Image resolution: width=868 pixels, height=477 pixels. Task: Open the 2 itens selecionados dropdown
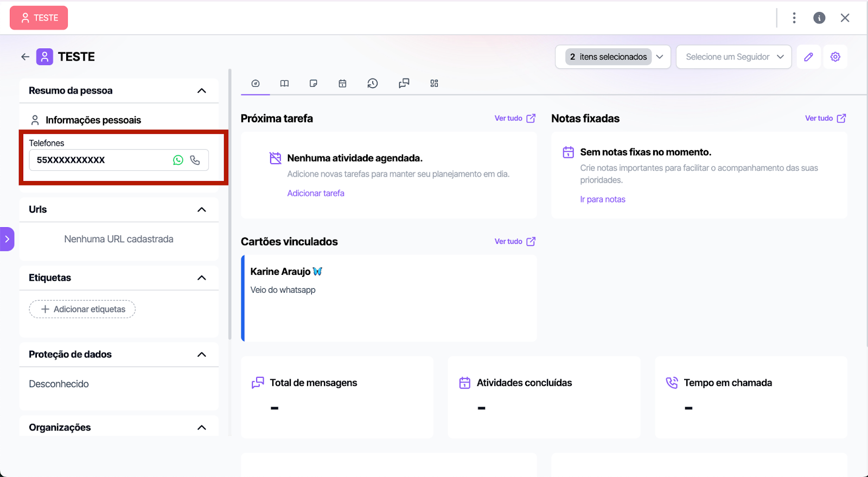[x=612, y=57]
